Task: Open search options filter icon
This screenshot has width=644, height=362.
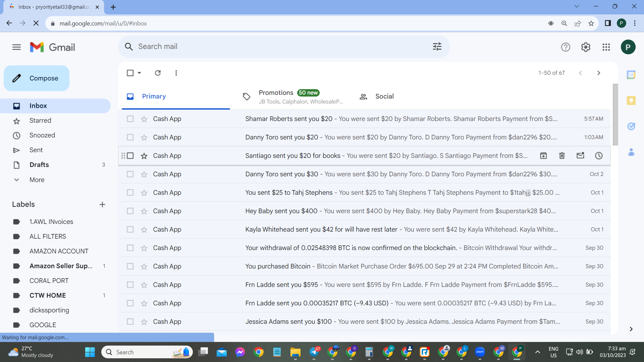Action: click(x=437, y=47)
